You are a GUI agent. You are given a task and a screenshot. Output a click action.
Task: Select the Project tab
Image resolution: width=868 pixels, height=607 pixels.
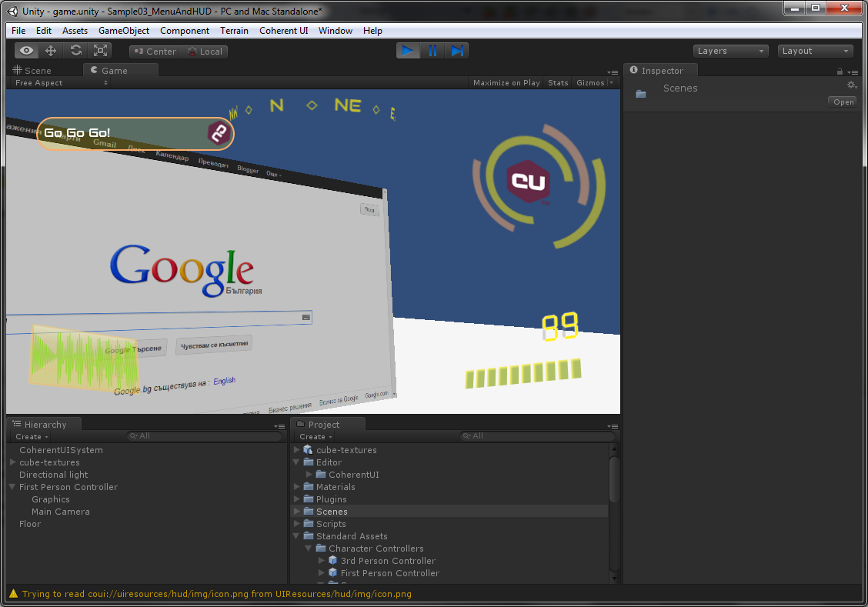[x=328, y=425]
